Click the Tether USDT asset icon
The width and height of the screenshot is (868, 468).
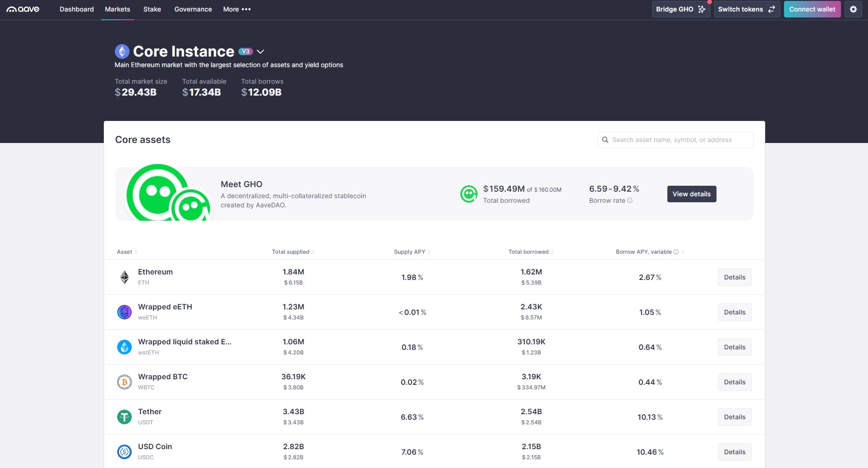[124, 417]
